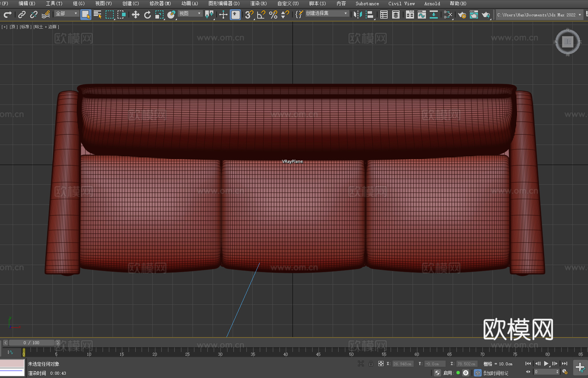Click the Select by Name icon
The width and height of the screenshot is (588, 378).
click(x=98, y=15)
